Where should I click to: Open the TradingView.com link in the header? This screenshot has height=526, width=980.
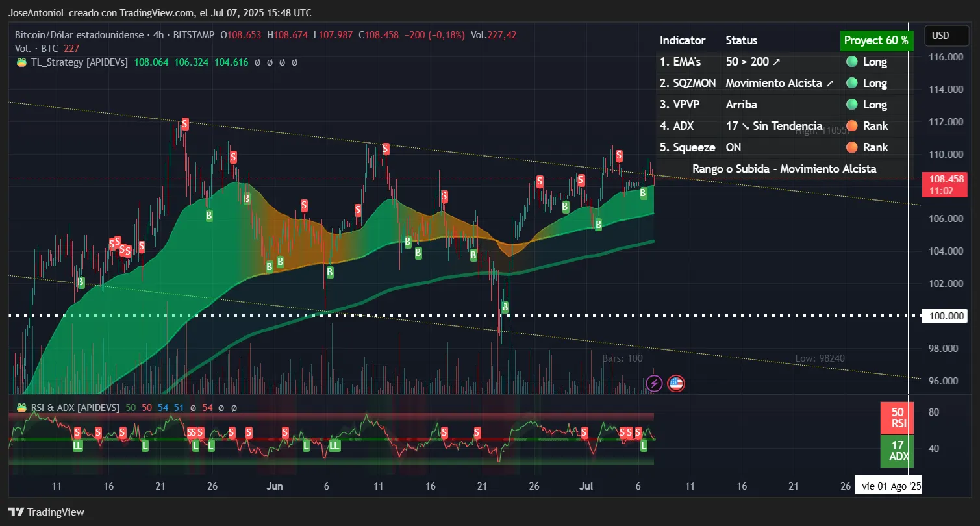click(158, 12)
